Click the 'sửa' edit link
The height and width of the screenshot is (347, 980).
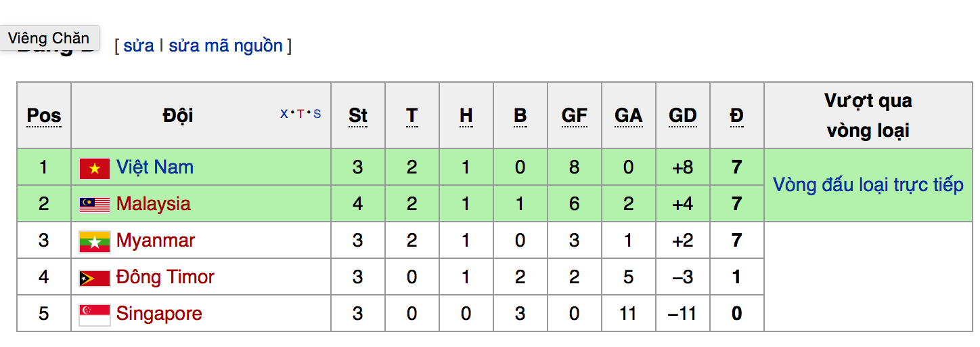coord(138,46)
